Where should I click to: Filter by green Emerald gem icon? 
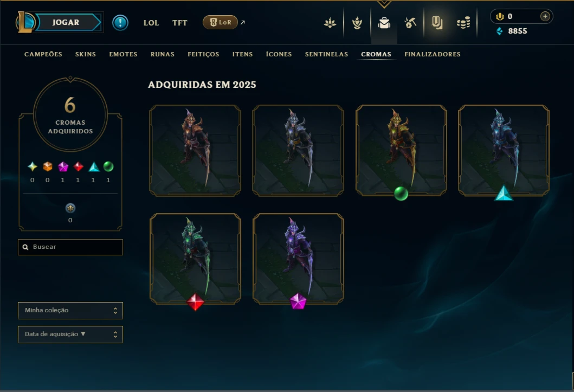[x=108, y=166]
